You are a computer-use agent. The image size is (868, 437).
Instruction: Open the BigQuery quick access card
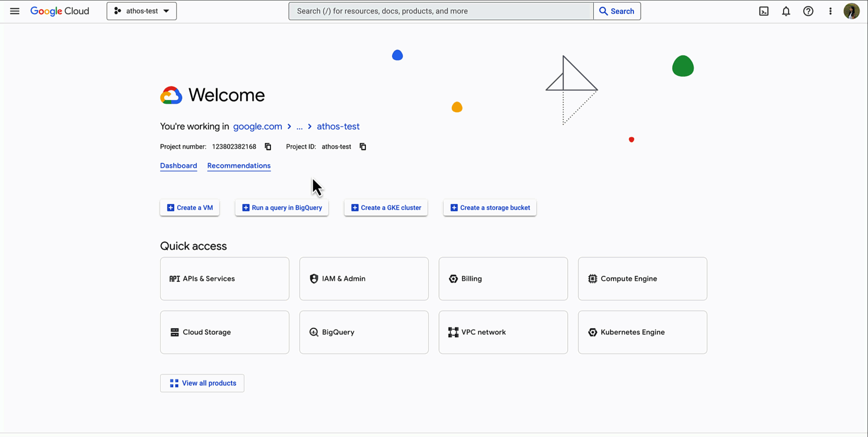tap(364, 332)
